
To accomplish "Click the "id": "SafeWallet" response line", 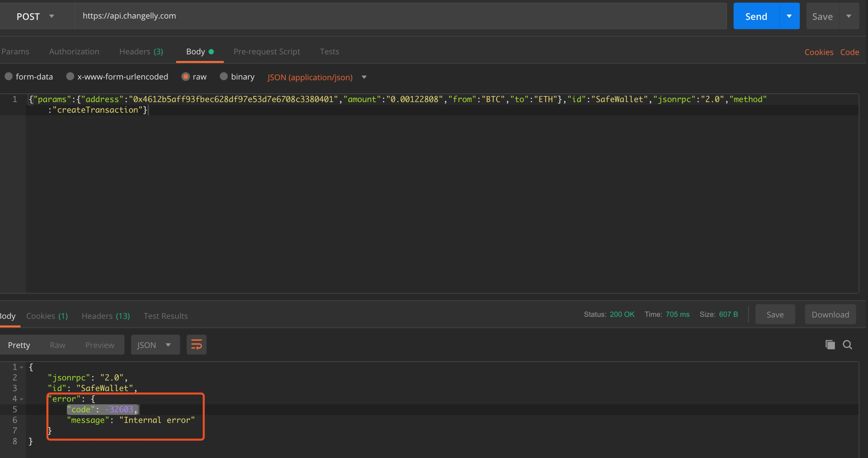I will pyautogui.click(x=92, y=388).
